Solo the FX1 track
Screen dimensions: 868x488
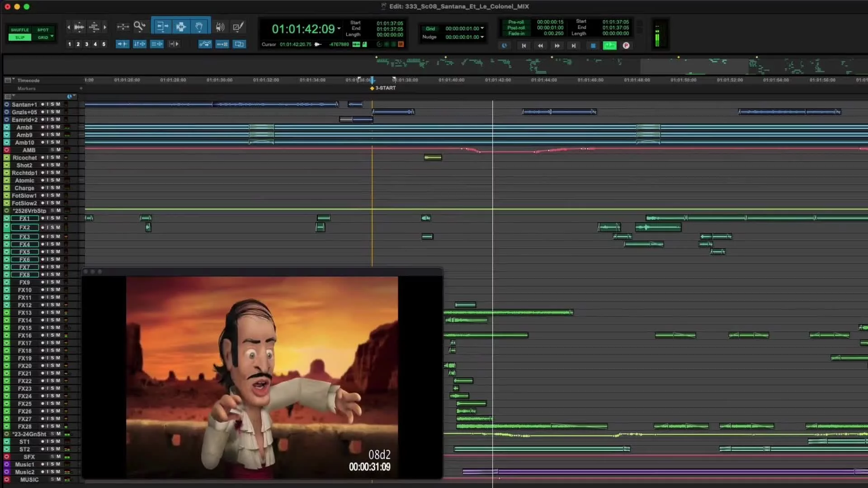(52, 218)
